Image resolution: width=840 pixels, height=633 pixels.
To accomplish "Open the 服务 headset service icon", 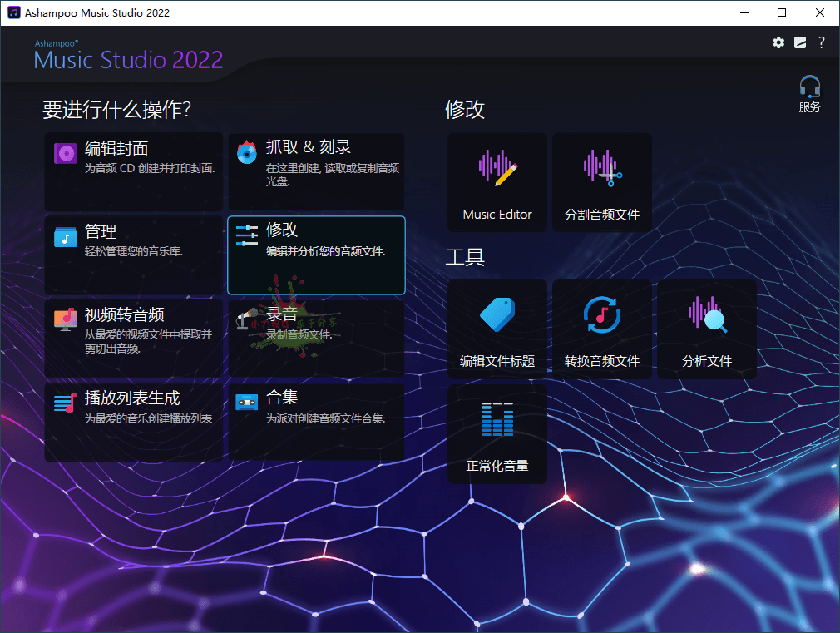I will tap(809, 94).
